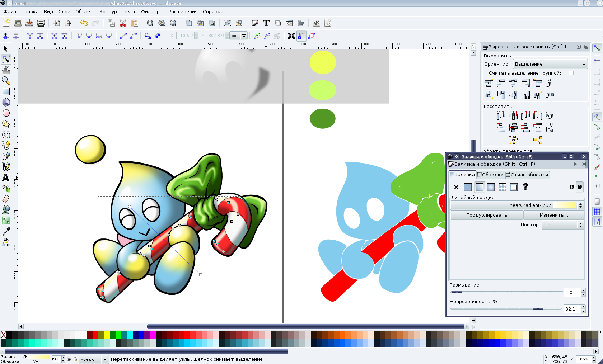Remove color with palette X swatch
The height and width of the screenshot is (364, 603).
pos(4,335)
